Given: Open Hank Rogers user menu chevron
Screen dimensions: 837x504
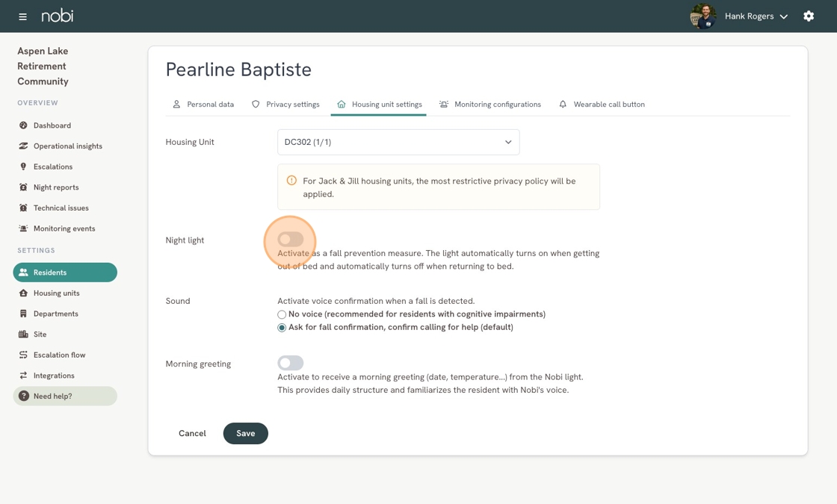Looking at the screenshot, I should tap(784, 16).
